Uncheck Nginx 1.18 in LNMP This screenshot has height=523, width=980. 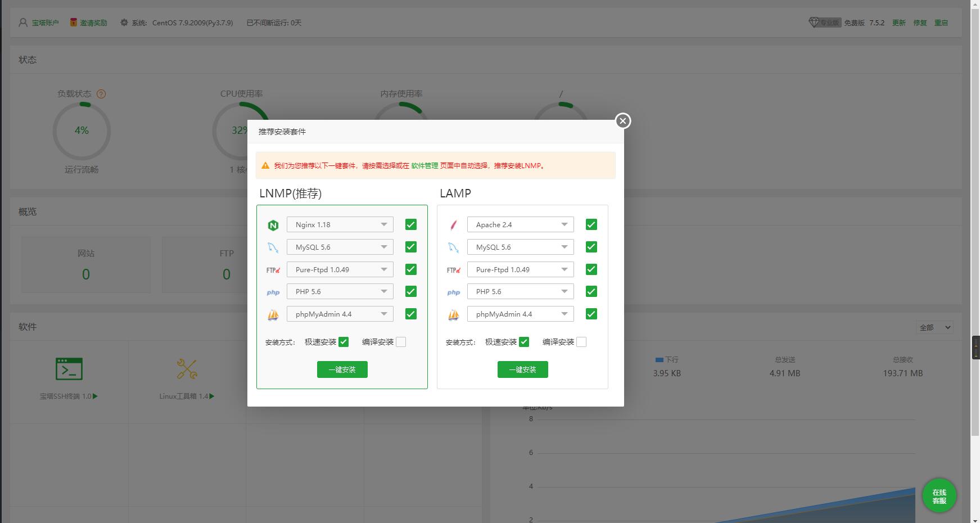(x=411, y=224)
